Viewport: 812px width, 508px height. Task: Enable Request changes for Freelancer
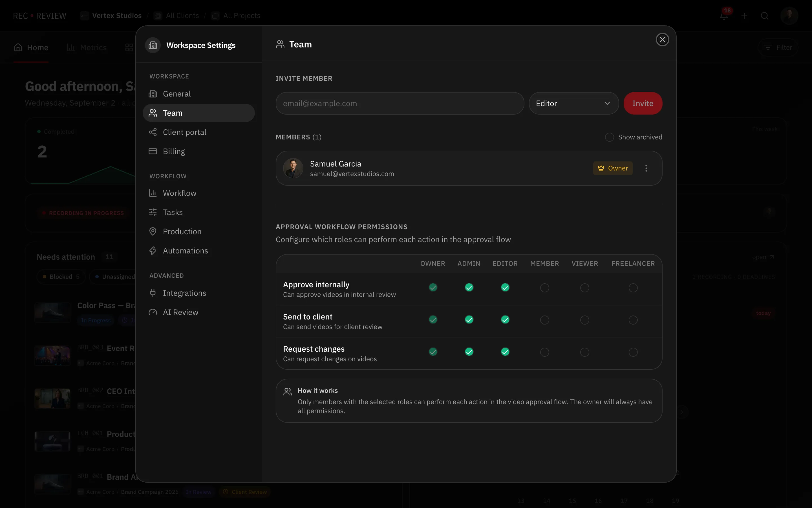click(x=633, y=352)
